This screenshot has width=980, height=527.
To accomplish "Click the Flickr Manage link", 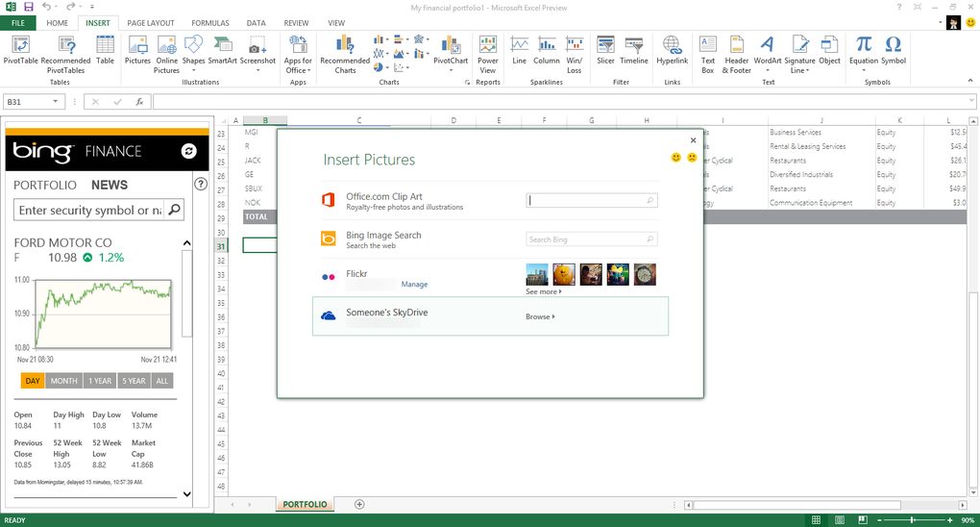I will point(414,284).
